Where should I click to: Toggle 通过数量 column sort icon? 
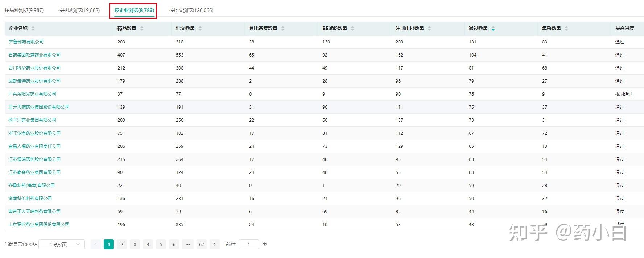(x=493, y=29)
